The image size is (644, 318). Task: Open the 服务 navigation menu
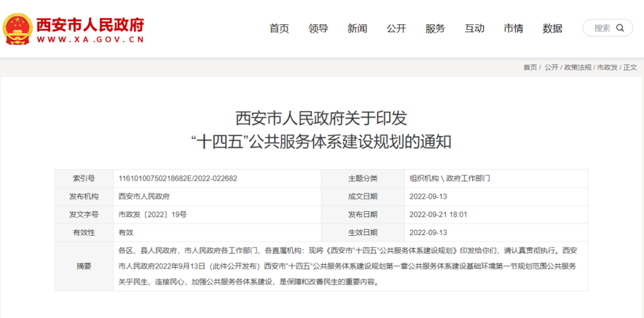coord(435,29)
